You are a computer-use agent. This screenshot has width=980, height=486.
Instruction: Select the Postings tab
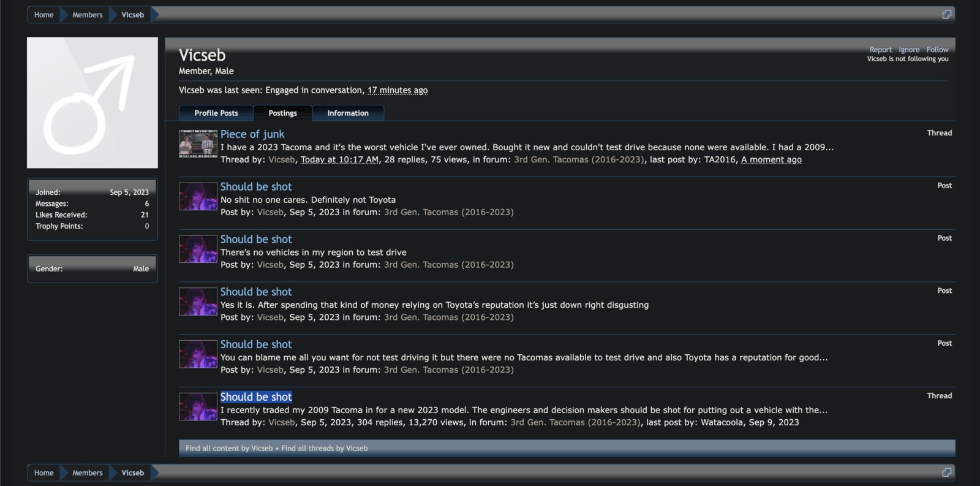click(282, 113)
